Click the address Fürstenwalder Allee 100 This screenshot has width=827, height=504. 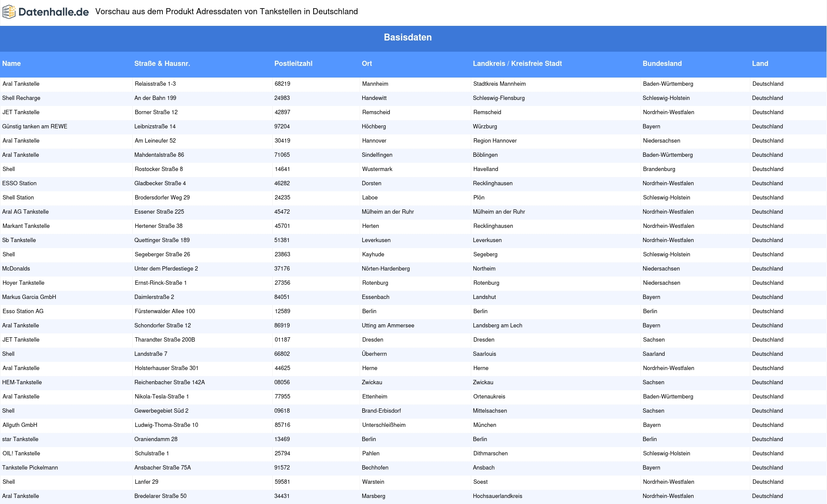[165, 311]
